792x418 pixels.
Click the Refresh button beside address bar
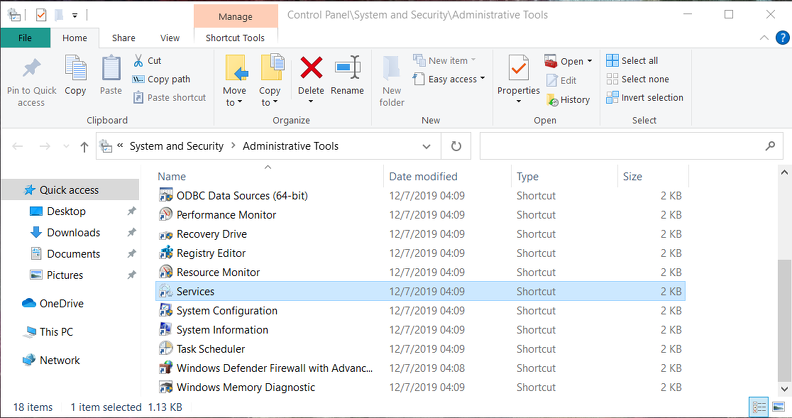coord(456,146)
